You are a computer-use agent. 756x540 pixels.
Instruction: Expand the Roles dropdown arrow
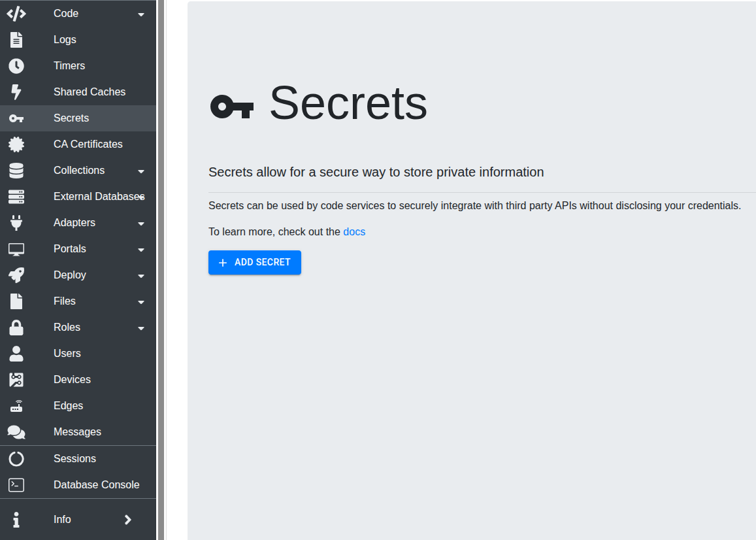pos(141,328)
